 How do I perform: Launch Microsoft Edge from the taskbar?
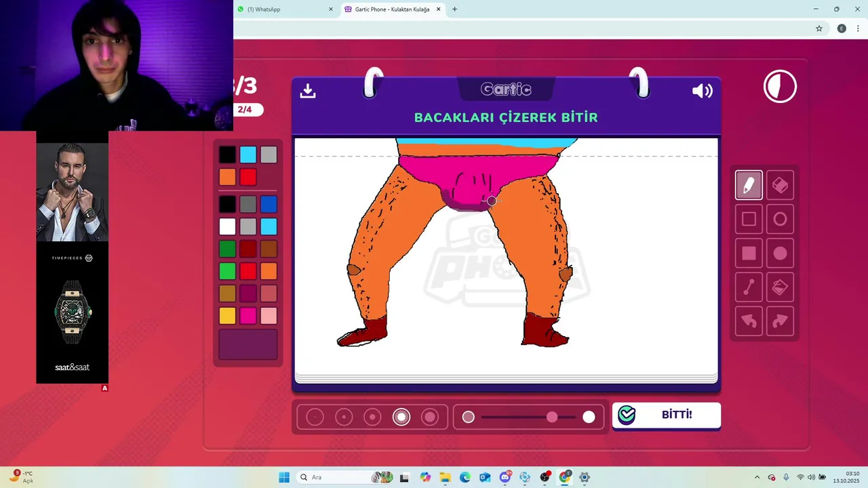465,477
